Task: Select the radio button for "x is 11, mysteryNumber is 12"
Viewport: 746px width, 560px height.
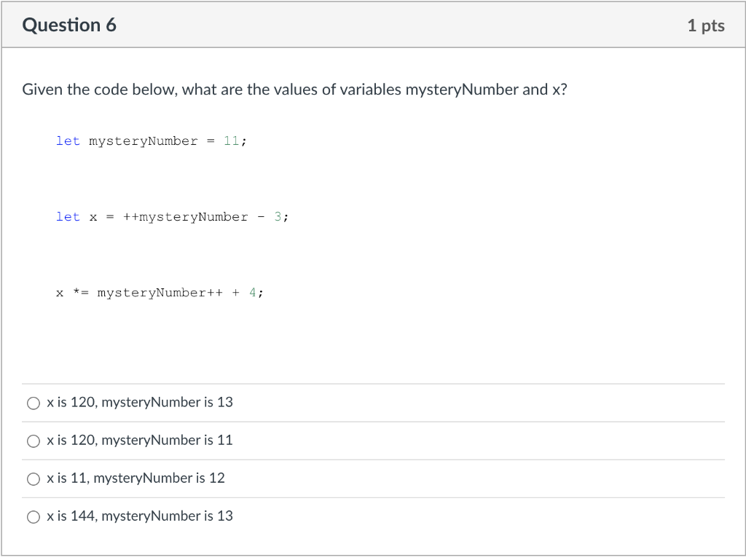Action: (x=34, y=478)
